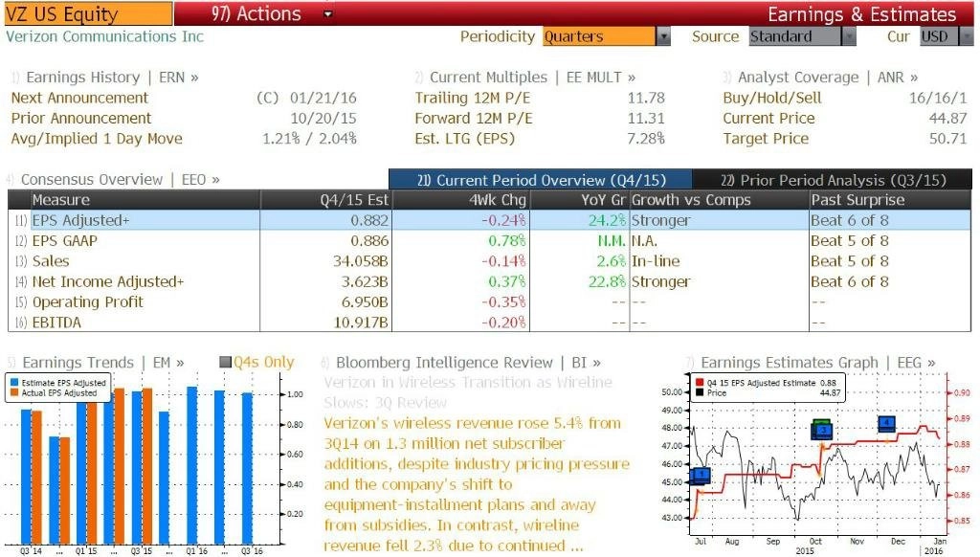
Task: Click the VZ US Equity ticker field
Action: tap(88, 13)
